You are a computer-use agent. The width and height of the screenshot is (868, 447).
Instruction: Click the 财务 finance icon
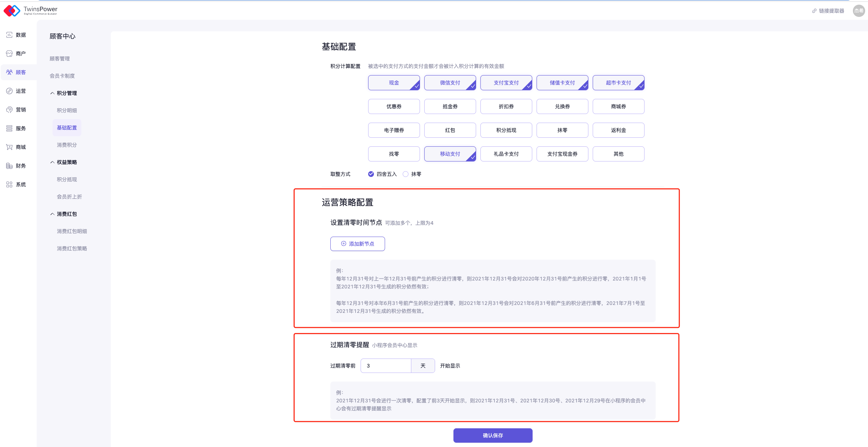click(x=9, y=166)
